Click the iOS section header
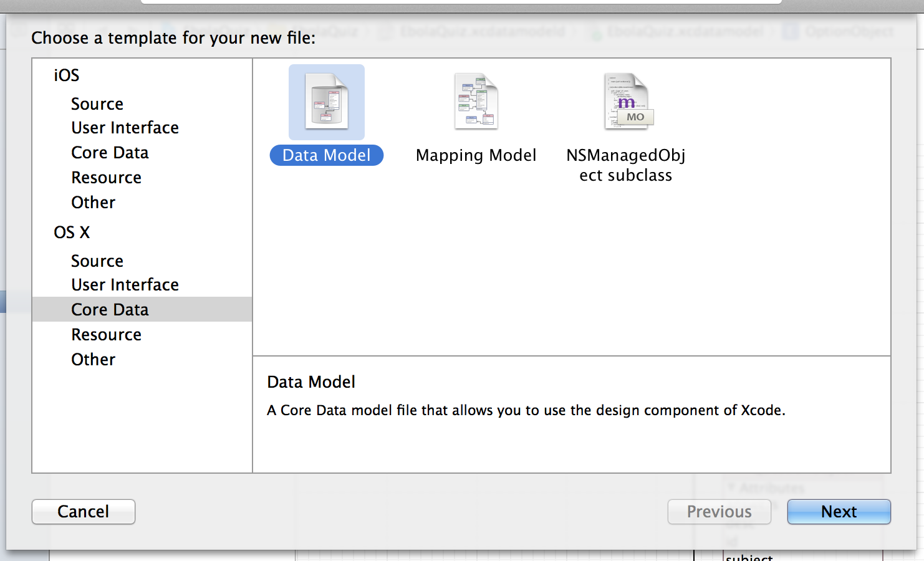 [x=67, y=75]
